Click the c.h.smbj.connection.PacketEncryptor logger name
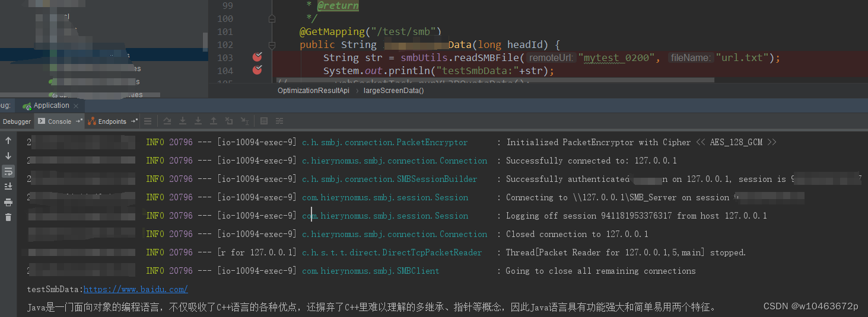The image size is (868, 317). (x=384, y=142)
